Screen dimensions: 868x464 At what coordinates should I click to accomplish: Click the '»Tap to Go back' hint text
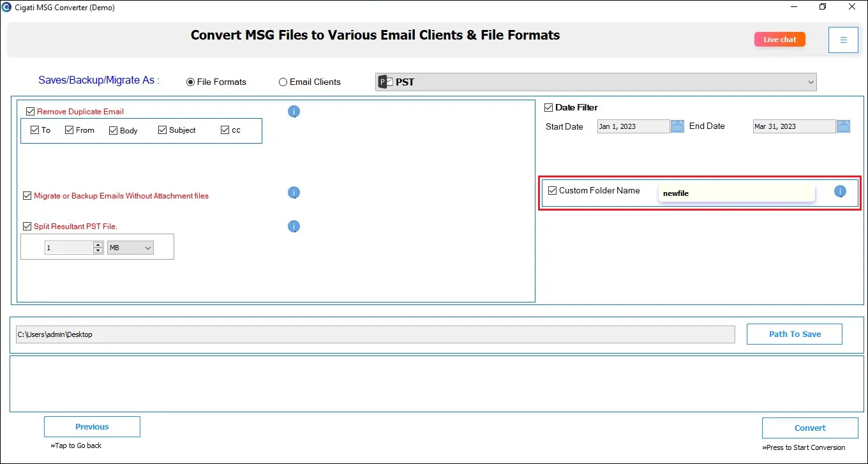click(76, 445)
